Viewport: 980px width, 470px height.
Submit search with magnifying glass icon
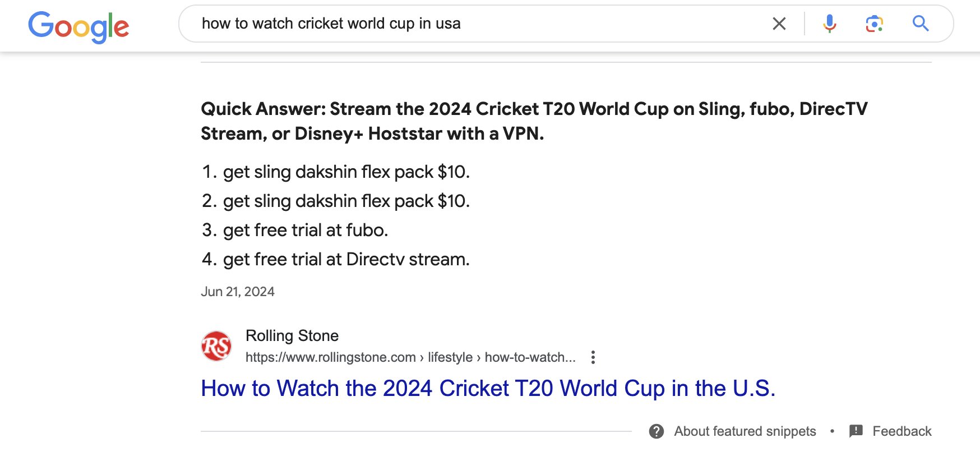tap(920, 24)
